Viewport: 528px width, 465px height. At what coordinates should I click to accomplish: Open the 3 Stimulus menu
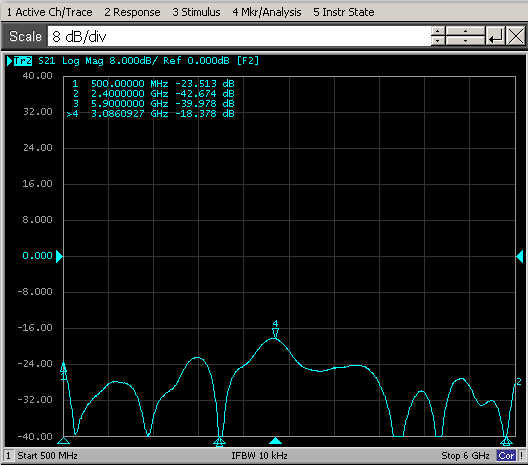click(x=196, y=12)
